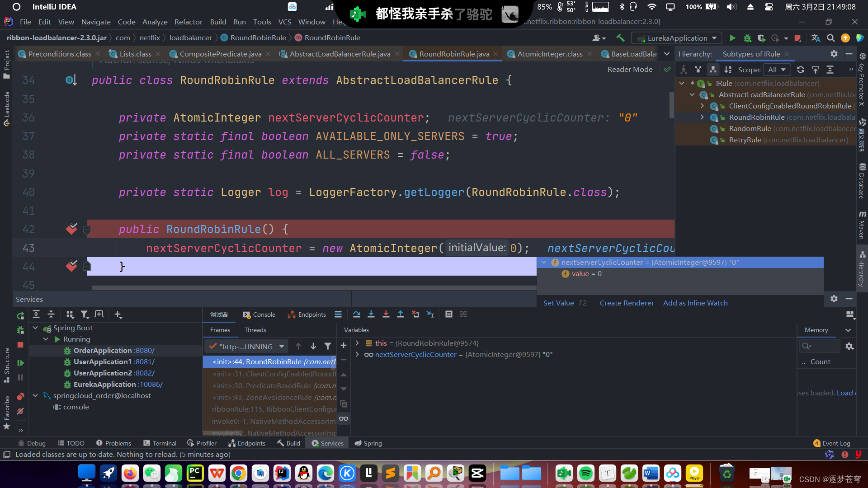868x488 pixels.
Task: Switch to AtomicInteger.class editor tab
Action: coord(550,54)
